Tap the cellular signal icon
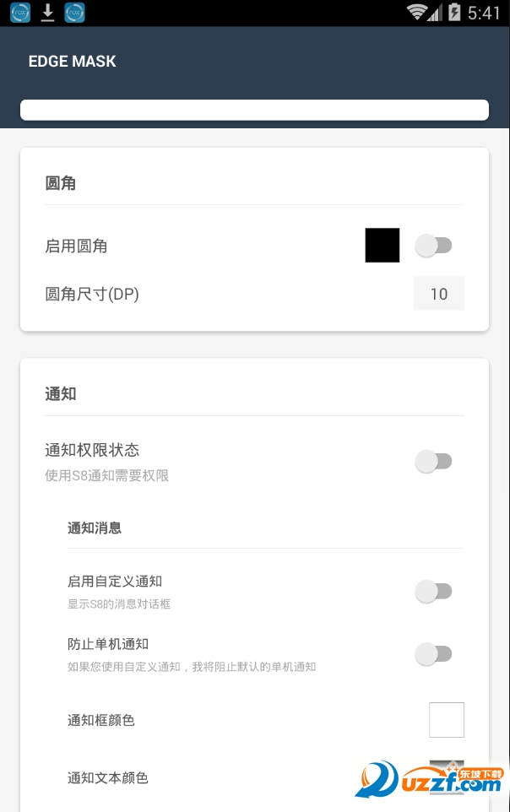The width and height of the screenshot is (510, 812). pos(436,13)
